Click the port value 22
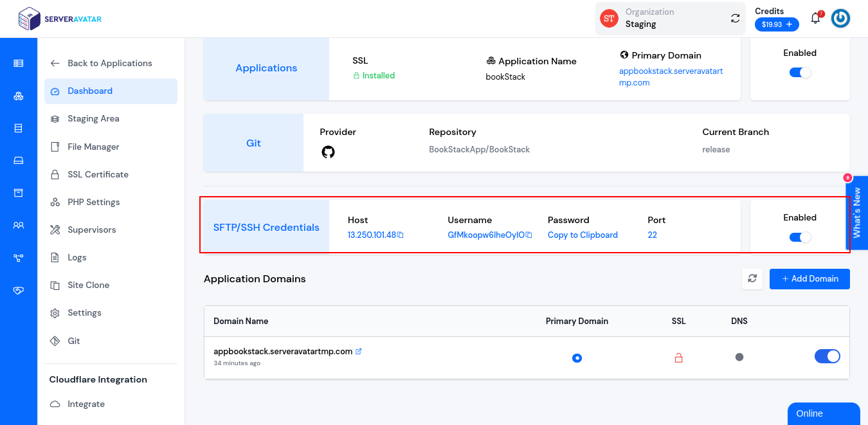 coord(652,235)
